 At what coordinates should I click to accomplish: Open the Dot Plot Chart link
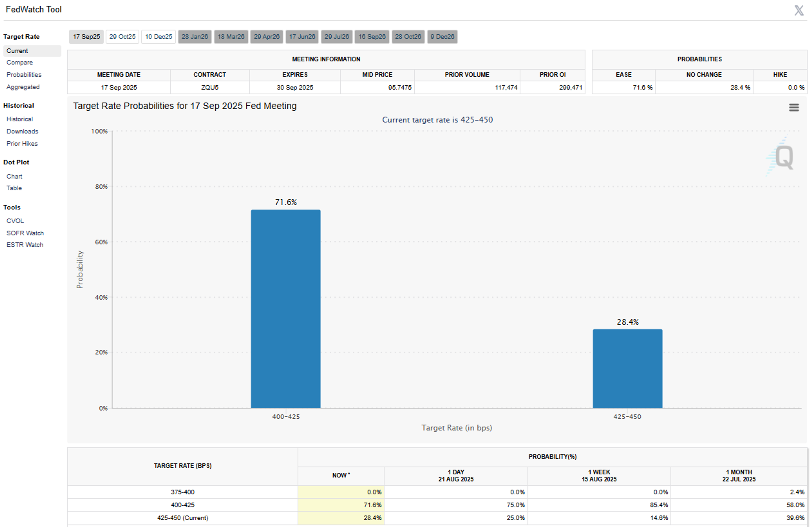[14, 176]
